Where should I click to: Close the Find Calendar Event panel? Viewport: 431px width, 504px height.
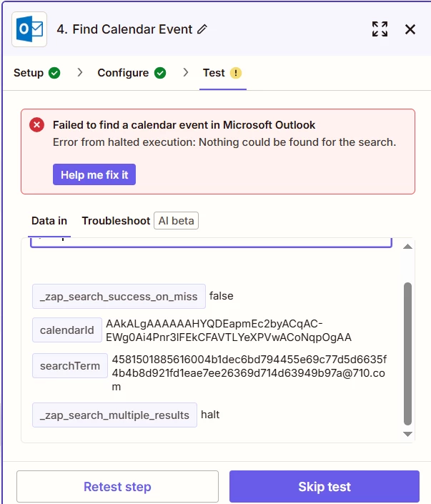click(410, 29)
